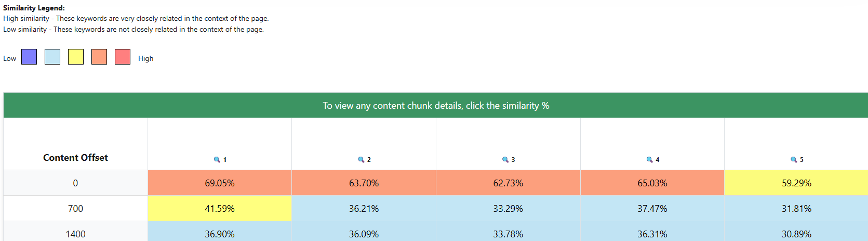
Task: Open the 63.70% similarity chunk details
Action: coord(364,183)
